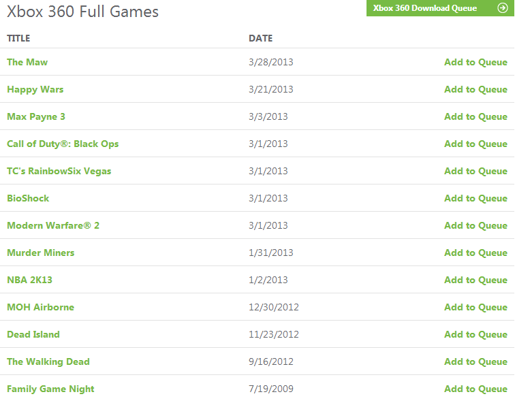Open The Maw game page
This screenshot has width=530, height=420.
tap(27, 62)
